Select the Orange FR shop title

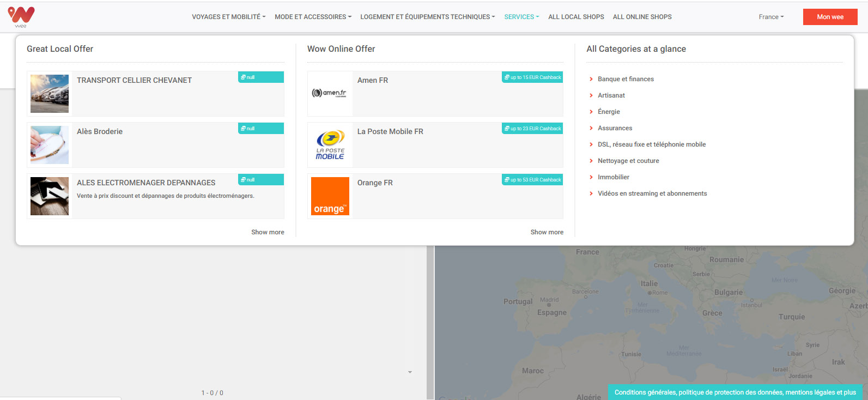coord(375,183)
